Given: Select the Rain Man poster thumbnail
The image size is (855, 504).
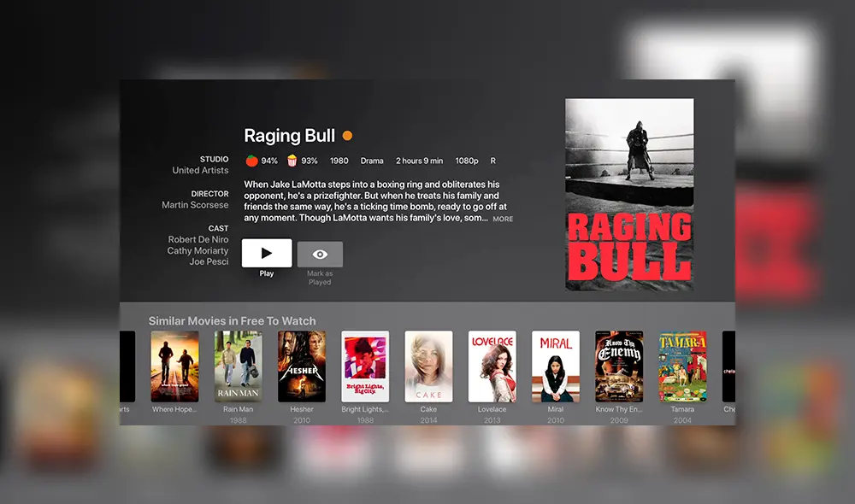Looking at the screenshot, I should 239,366.
